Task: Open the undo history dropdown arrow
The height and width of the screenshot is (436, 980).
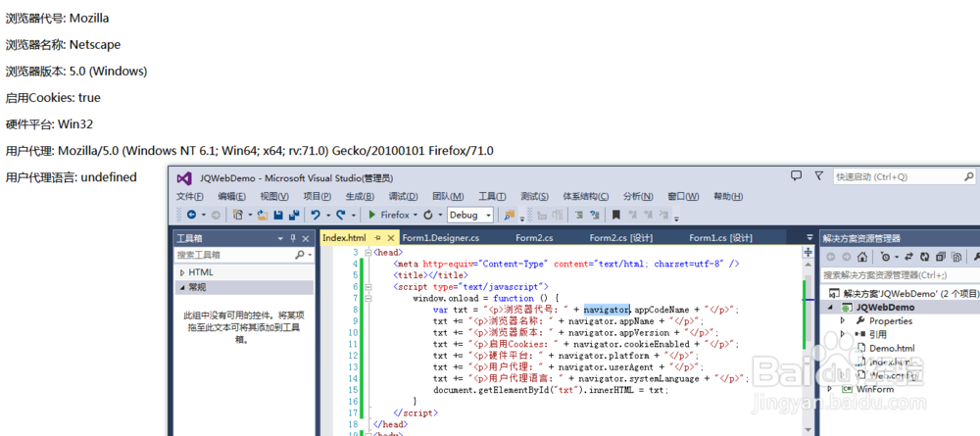Action: coord(328,215)
